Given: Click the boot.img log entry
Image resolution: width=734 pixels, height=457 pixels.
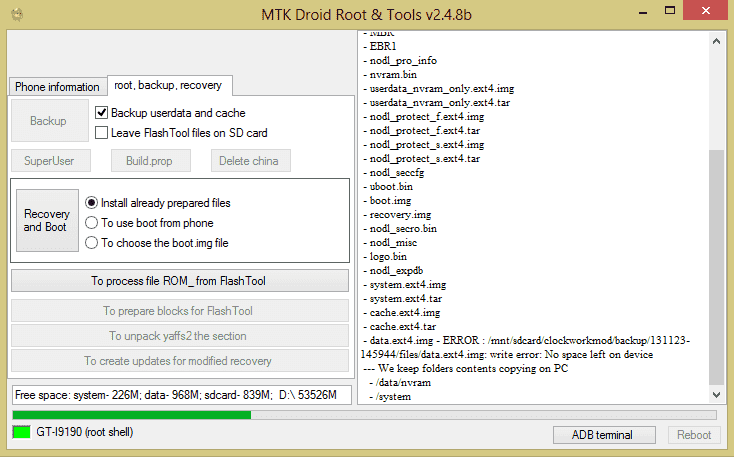Looking at the screenshot, I should click(387, 200).
